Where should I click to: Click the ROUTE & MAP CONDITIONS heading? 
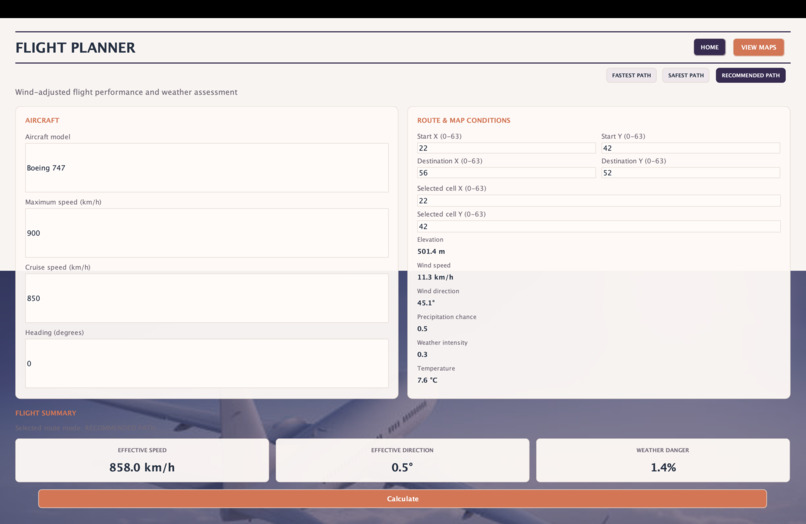(464, 120)
